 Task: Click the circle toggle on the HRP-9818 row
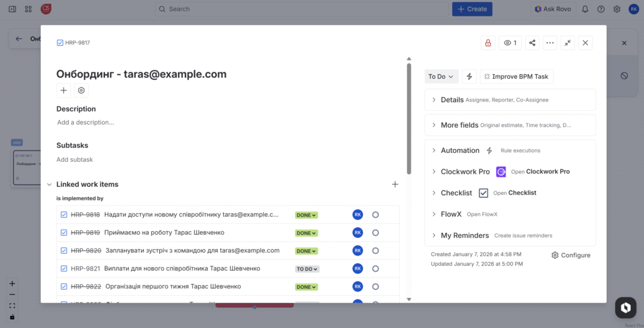(x=375, y=215)
